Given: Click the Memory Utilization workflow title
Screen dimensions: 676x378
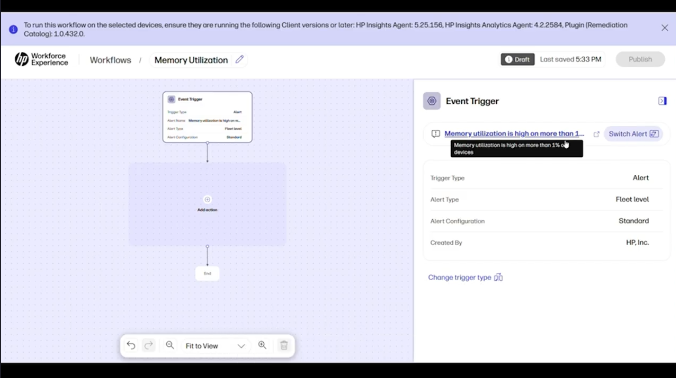Looking at the screenshot, I should (x=191, y=60).
